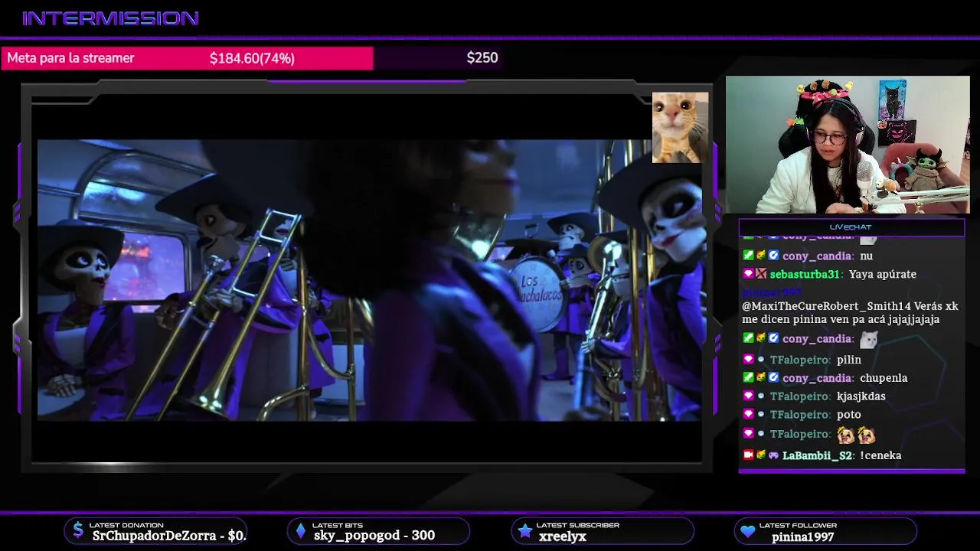
Task: Click the donation goal progress bar
Action: point(252,58)
